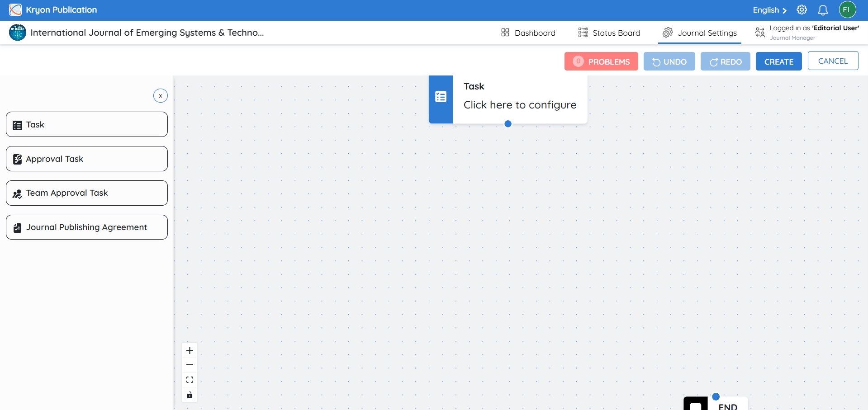Click the journal globe logo
Screen dimensions: 868x410
coord(18,33)
